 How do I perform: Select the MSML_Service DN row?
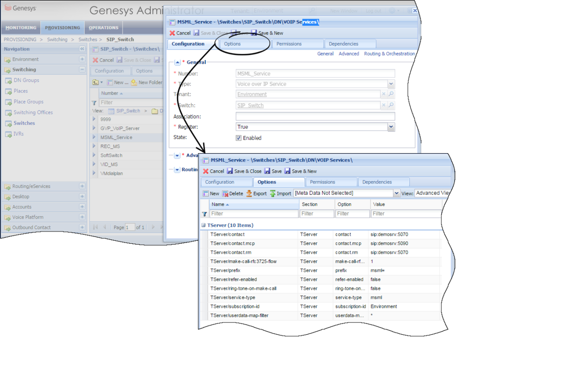point(127,138)
